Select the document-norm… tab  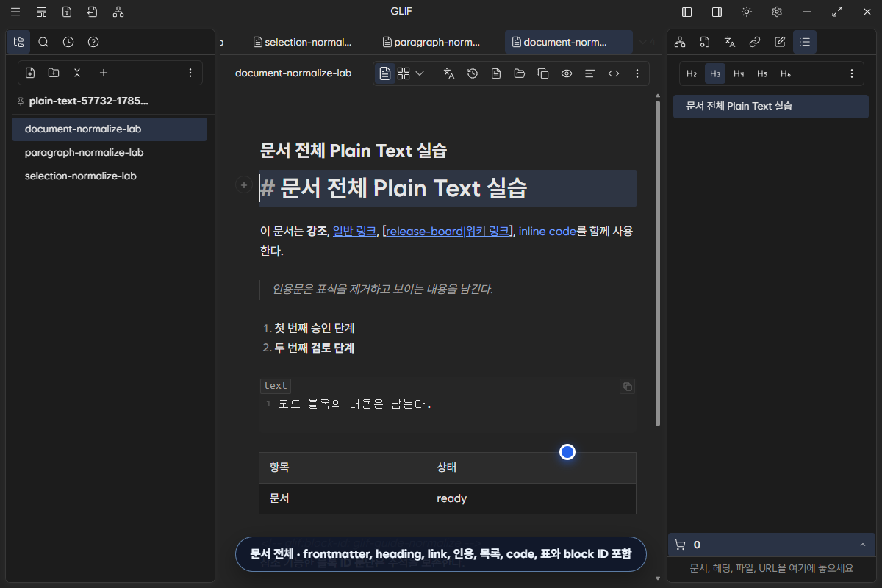click(x=568, y=42)
